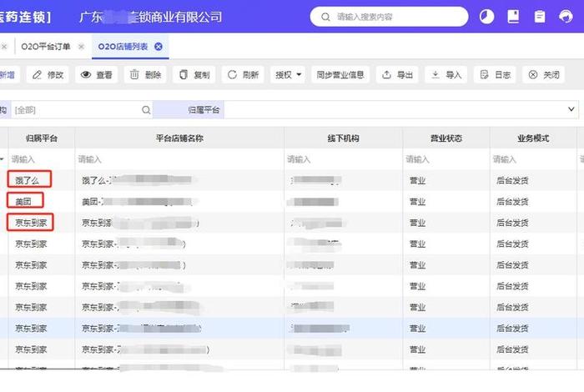The width and height of the screenshot is (584, 392).
Task: Click the 刷新 refresh button
Action: 243,75
